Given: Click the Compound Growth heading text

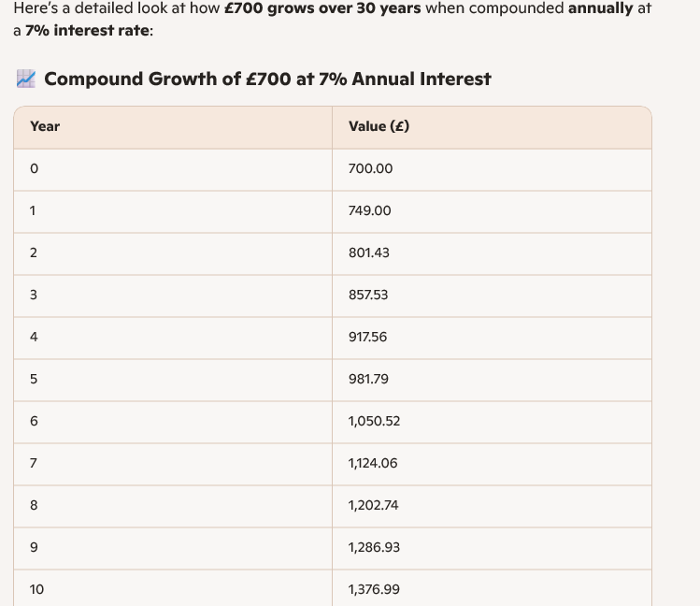Looking at the screenshot, I should [267, 79].
